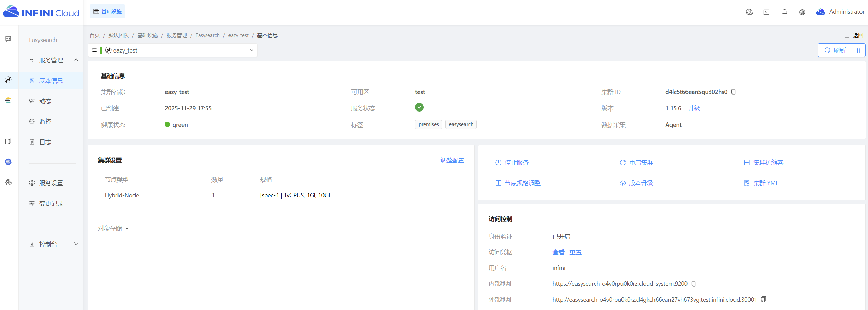Click the 调整配置 link

452,160
